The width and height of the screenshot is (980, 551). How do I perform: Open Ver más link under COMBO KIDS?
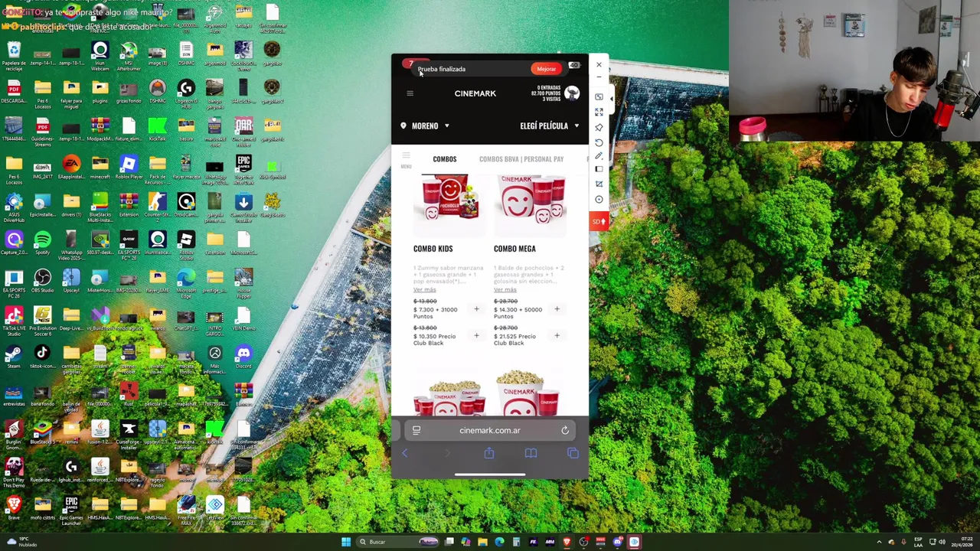tap(424, 289)
